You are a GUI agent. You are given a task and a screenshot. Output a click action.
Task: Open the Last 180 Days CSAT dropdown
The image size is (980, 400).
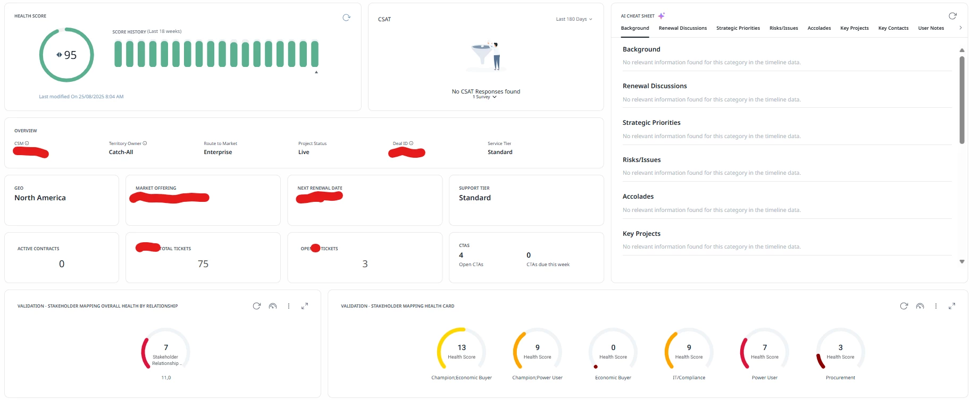click(574, 19)
